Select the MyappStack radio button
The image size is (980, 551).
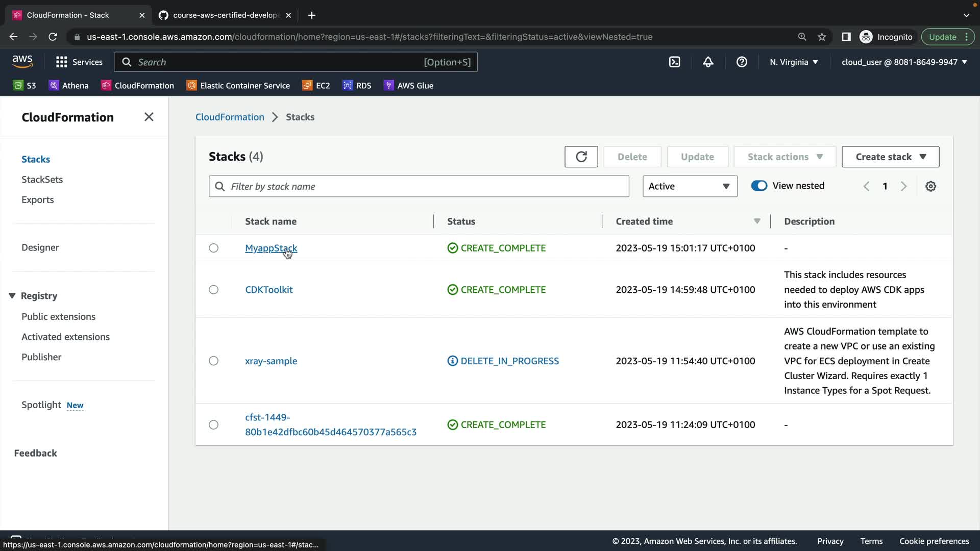(213, 248)
